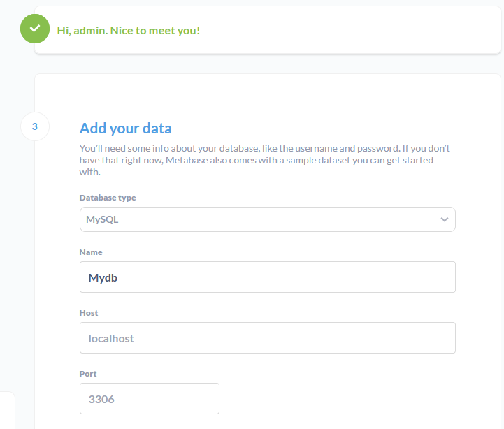
Task: Click the sample dataset description paragraph
Action: coord(264,160)
